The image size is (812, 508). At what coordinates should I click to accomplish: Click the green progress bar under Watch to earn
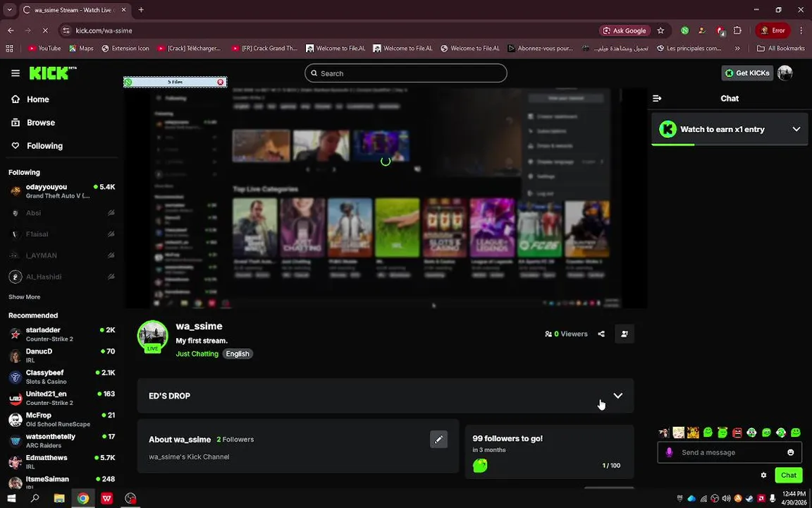(x=672, y=145)
